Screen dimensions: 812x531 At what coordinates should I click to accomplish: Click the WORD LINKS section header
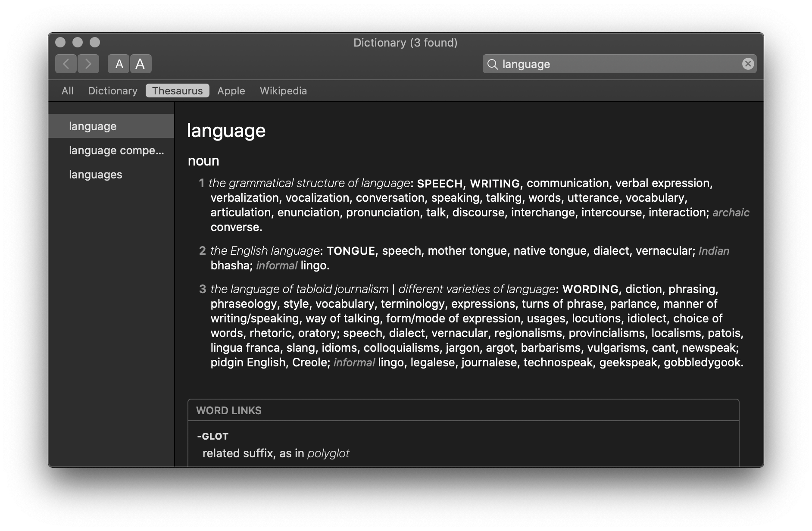(x=229, y=410)
